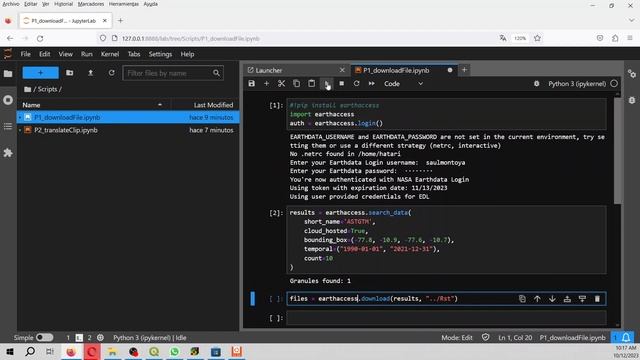Delete the active cell with trash icon
Image resolution: width=640 pixels, height=360 pixels.
click(x=597, y=299)
